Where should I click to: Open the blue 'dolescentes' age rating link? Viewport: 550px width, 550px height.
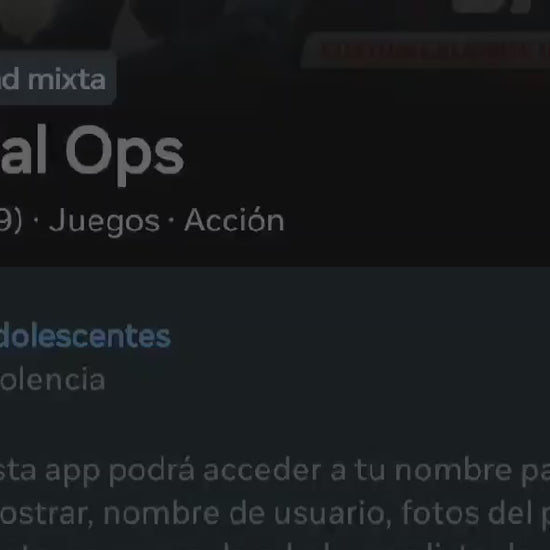tap(85, 336)
